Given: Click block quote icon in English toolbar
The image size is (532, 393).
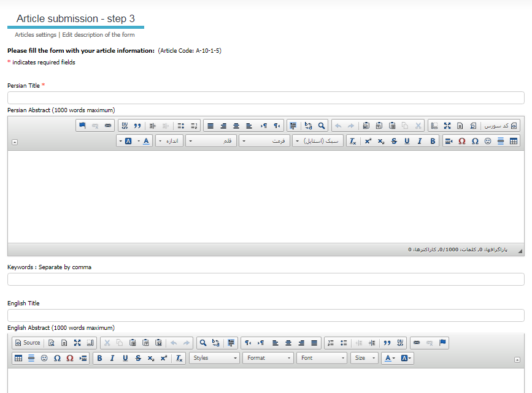Looking at the screenshot, I should [x=387, y=343].
